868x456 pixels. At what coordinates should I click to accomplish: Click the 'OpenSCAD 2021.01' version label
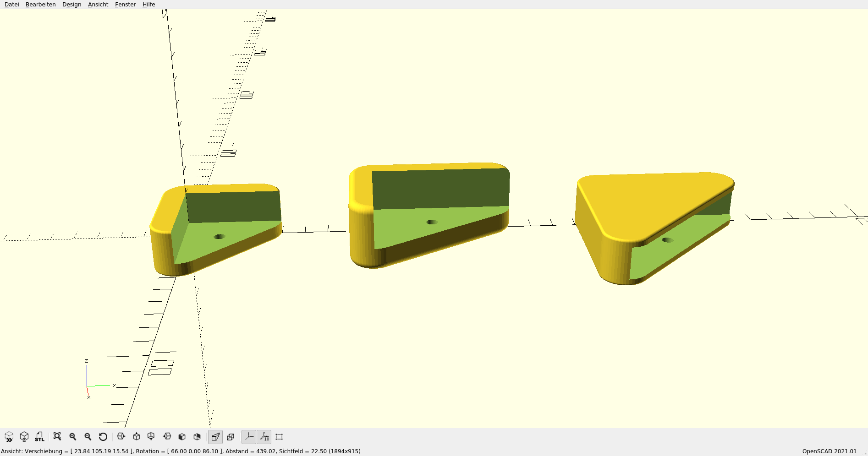pyautogui.click(x=830, y=451)
